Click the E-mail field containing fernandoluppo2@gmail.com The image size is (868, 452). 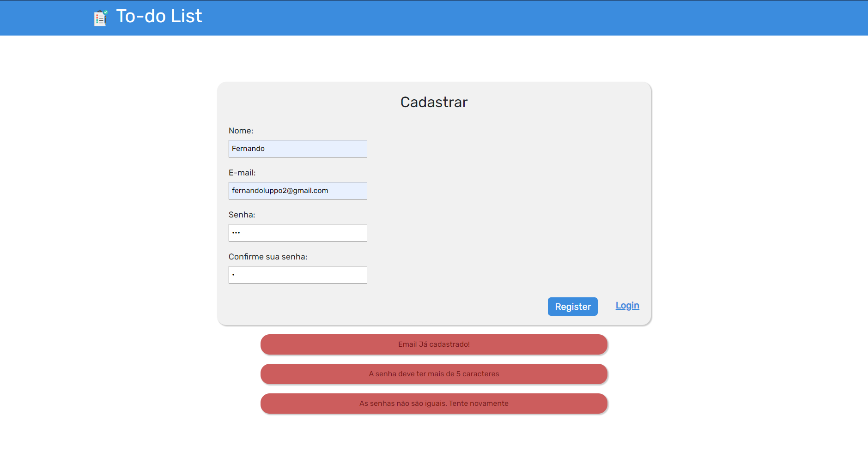[298, 190]
